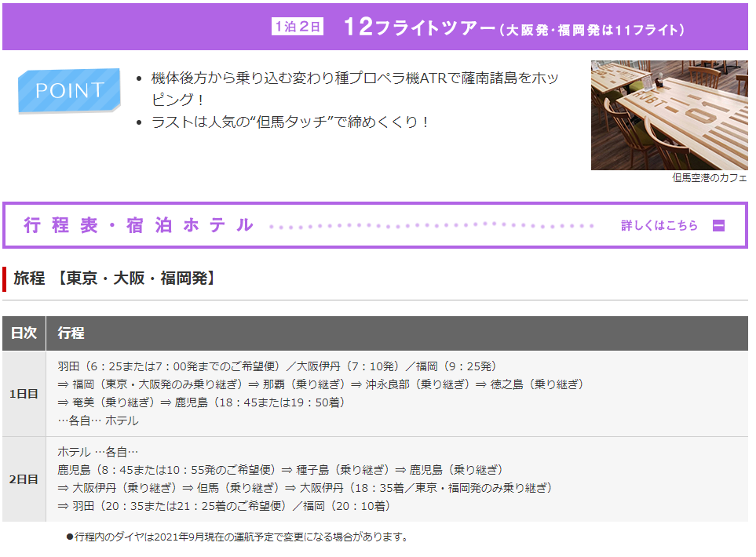Click the 日次 column header
This screenshot has height=557, width=756.
tap(24, 333)
